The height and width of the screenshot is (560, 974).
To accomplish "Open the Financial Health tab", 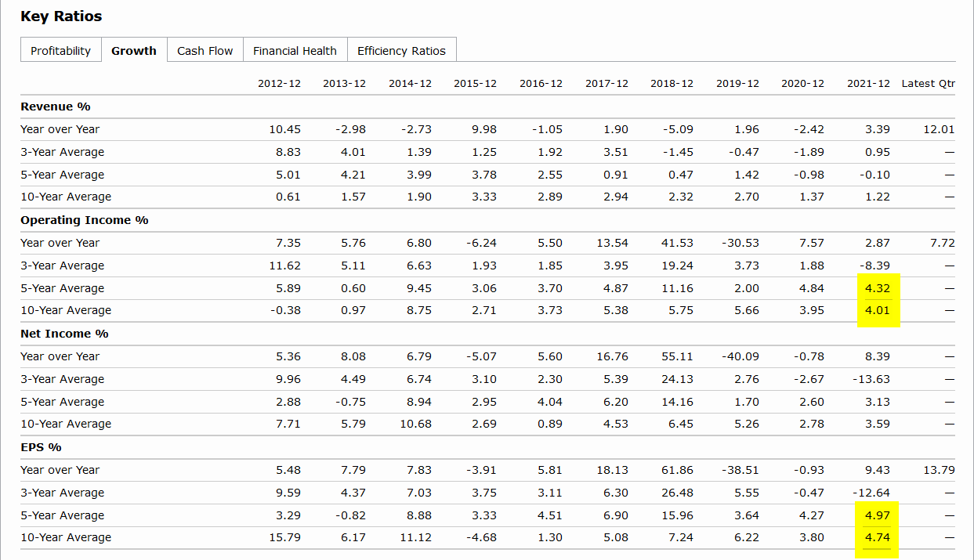I will click(x=295, y=51).
